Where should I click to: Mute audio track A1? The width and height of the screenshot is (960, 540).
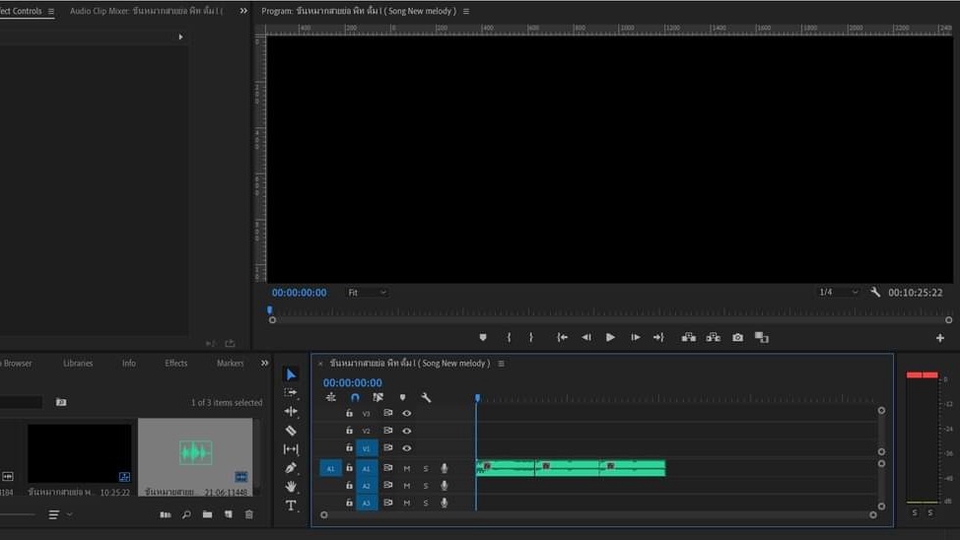point(407,468)
